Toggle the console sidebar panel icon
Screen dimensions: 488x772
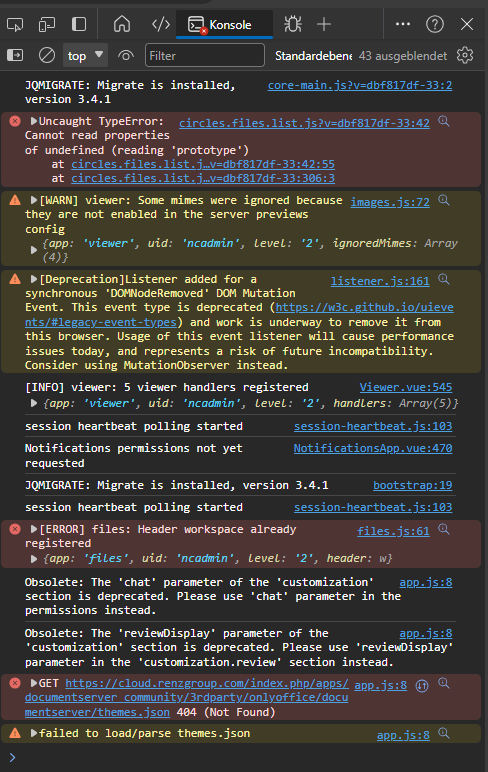click(x=15, y=55)
